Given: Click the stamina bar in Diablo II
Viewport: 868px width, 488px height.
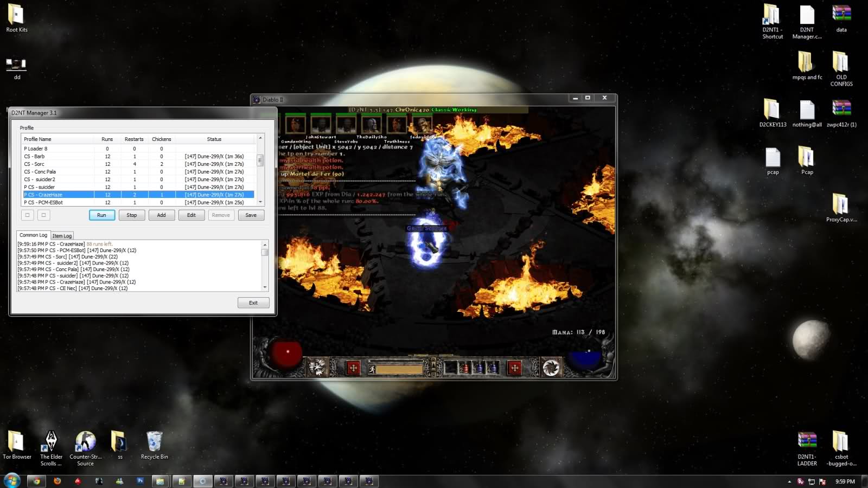Looking at the screenshot, I should click(399, 369).
